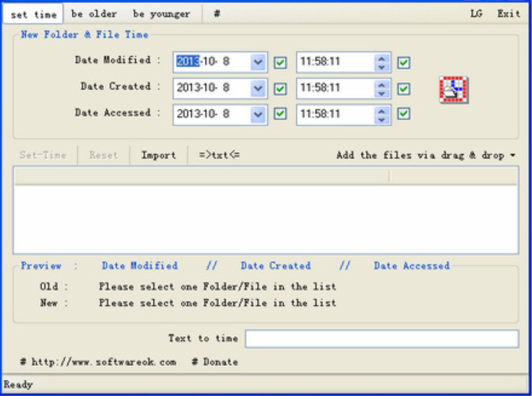Increase Date Created time with up arrow
This screenshot has height=396, width=532.
pyautogui.click(x=382, y=85)
